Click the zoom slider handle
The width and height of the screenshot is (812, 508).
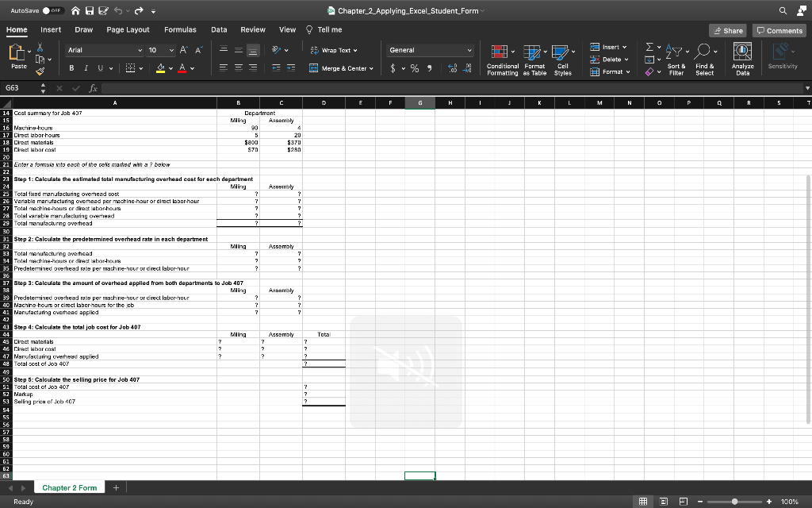(734, 502)
